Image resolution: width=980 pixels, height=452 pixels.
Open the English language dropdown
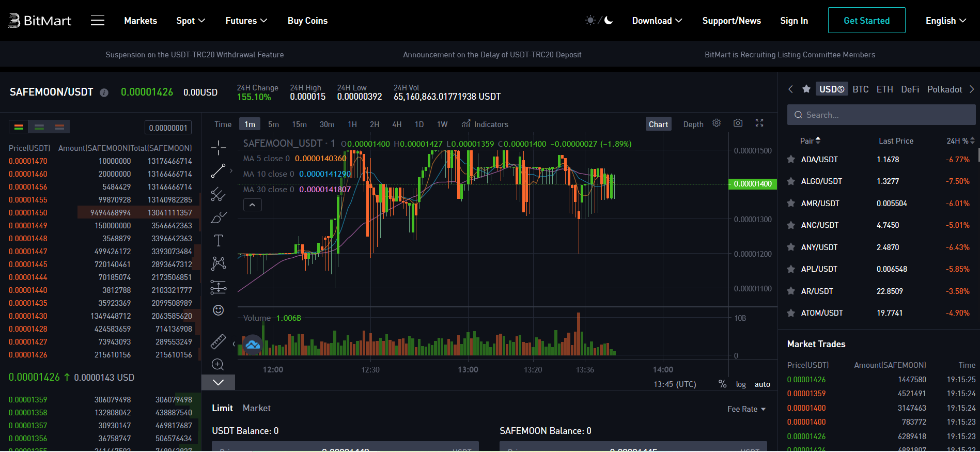946,21
